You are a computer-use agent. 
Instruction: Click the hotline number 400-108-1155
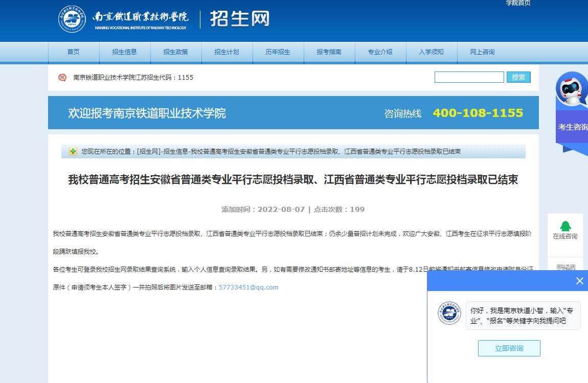click(478, 113)
